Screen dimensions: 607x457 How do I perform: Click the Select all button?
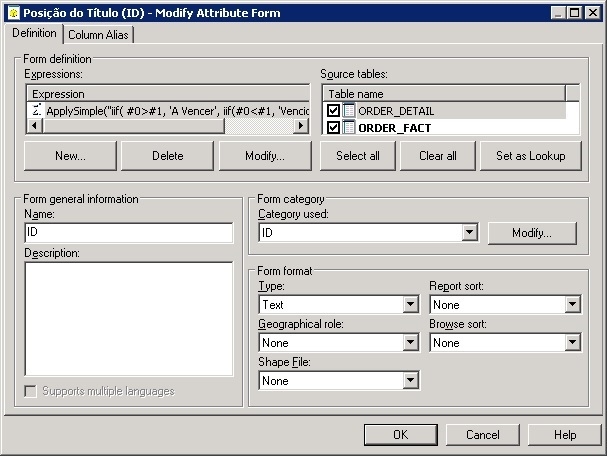point(358,156)
